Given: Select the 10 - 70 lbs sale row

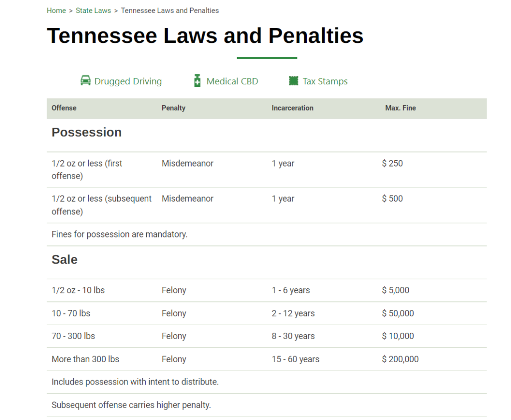Looking at the screenshot, I should click(266, 313).
